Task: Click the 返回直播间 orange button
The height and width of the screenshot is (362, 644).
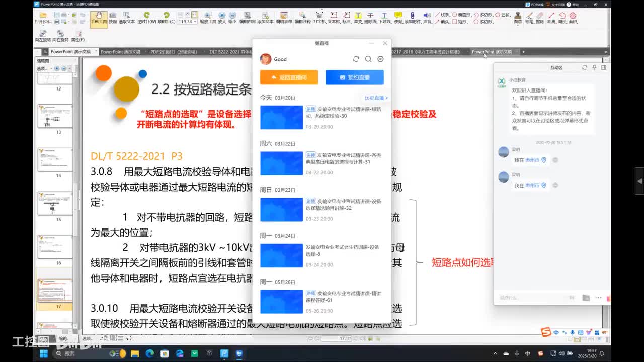Action: coord(289,77)
